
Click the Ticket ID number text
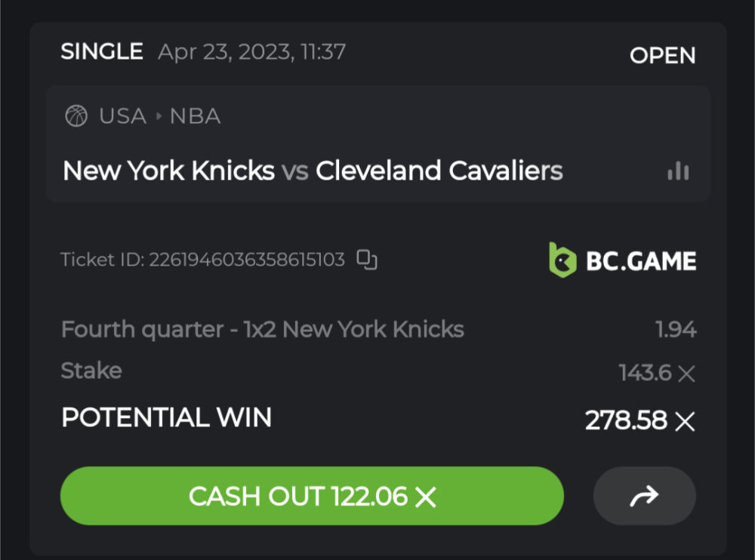coord(246,260)
